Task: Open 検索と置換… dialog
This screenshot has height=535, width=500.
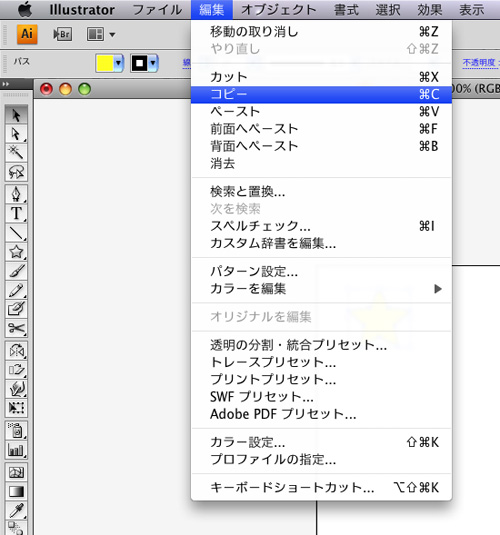Action: pos(322,192)
